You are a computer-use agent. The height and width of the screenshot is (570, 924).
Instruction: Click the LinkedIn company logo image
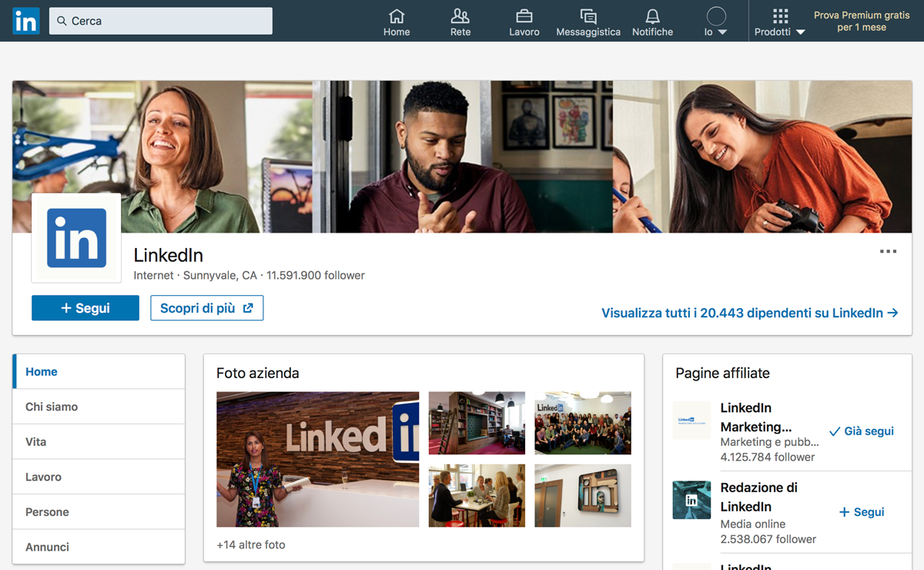tap(76, 238)
